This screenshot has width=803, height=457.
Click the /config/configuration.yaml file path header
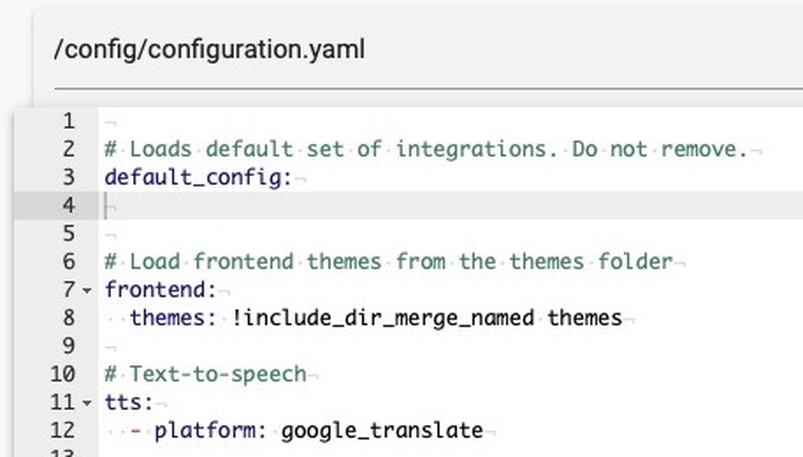[x=209, y=49]
